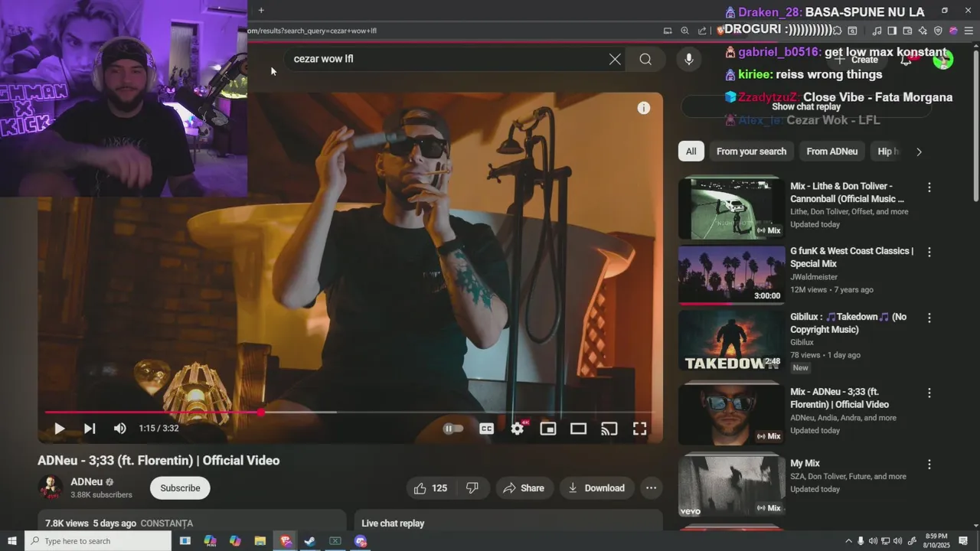Open G funK & West Coast Classics video

(x=731, y=273)
